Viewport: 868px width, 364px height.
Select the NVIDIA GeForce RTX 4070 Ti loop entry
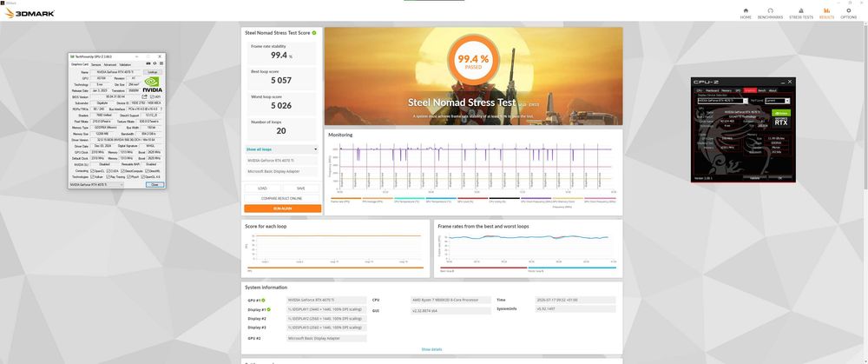282,160
